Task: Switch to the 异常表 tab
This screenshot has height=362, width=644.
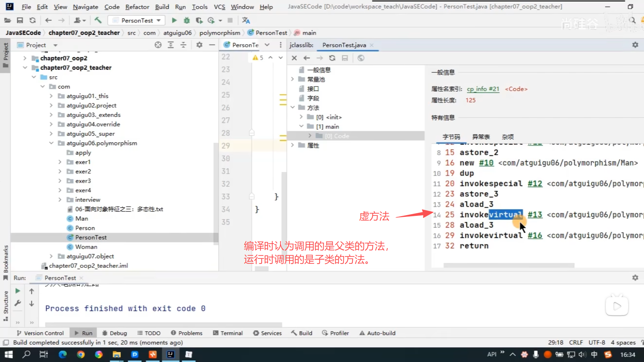Action: [x=481, y=137]
